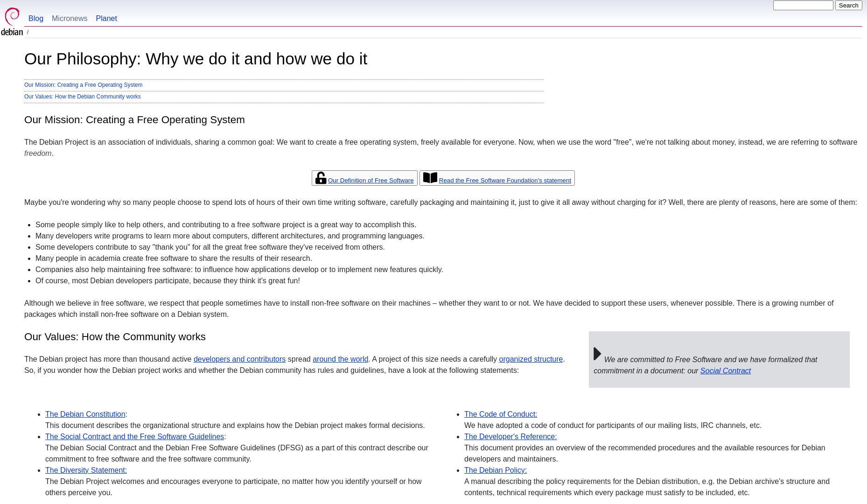Click the open book icon
The height and width of the screenshot is (504, 867).
tap(430, 178)
